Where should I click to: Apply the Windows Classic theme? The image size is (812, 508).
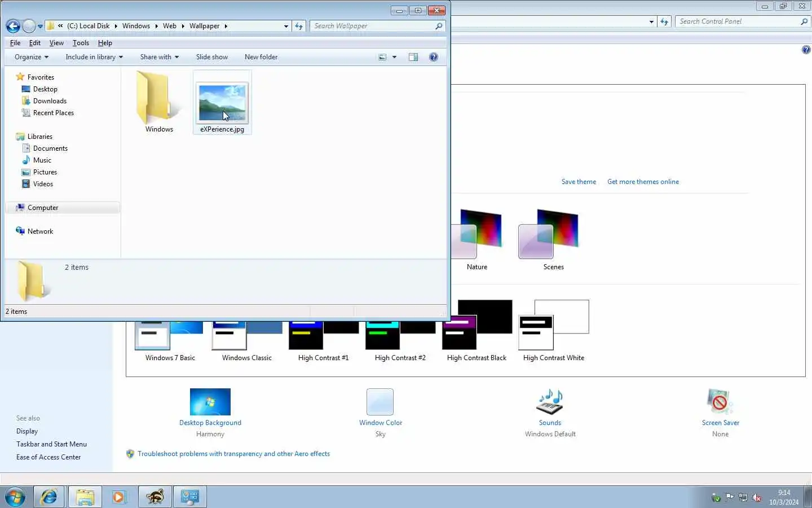point(246,342)
